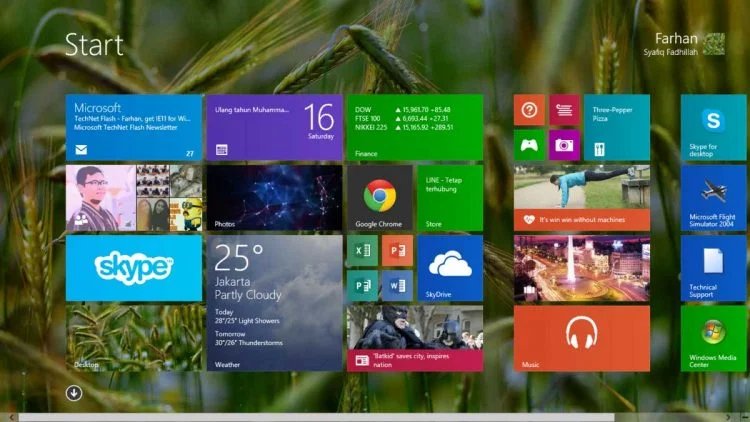Launch PowerPoint small tile
750x422 pixels.
point(397,250)
